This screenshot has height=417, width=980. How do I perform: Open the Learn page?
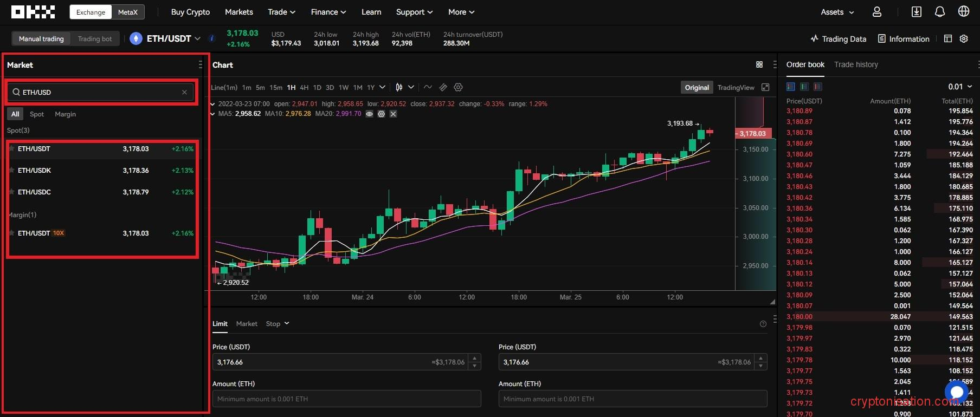pos(371,12)
